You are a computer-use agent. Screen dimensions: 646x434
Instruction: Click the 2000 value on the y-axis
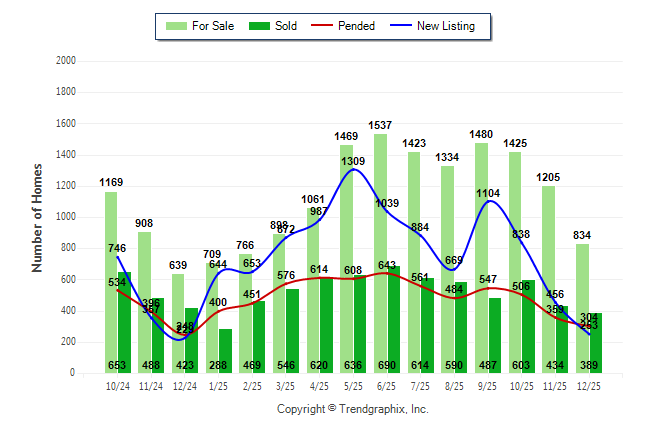click(x=66, y=61)
